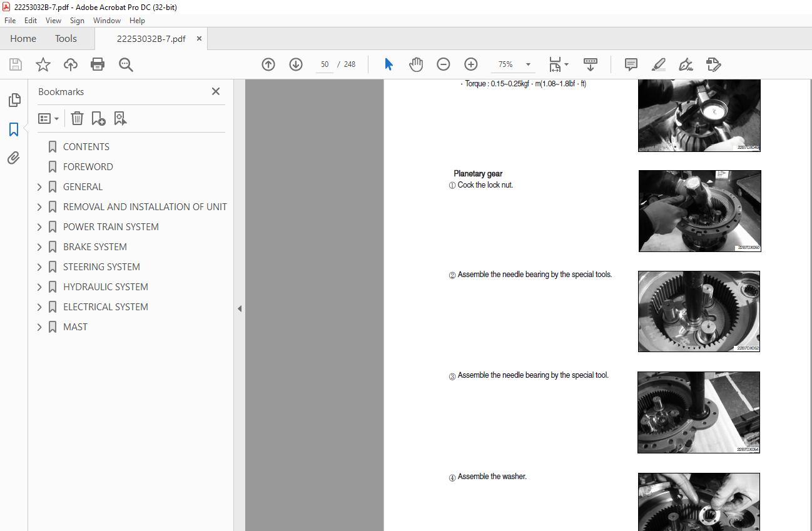Delete selected bookmark trash icon
This screenshot has width=812, height=531.
(77, 118)
